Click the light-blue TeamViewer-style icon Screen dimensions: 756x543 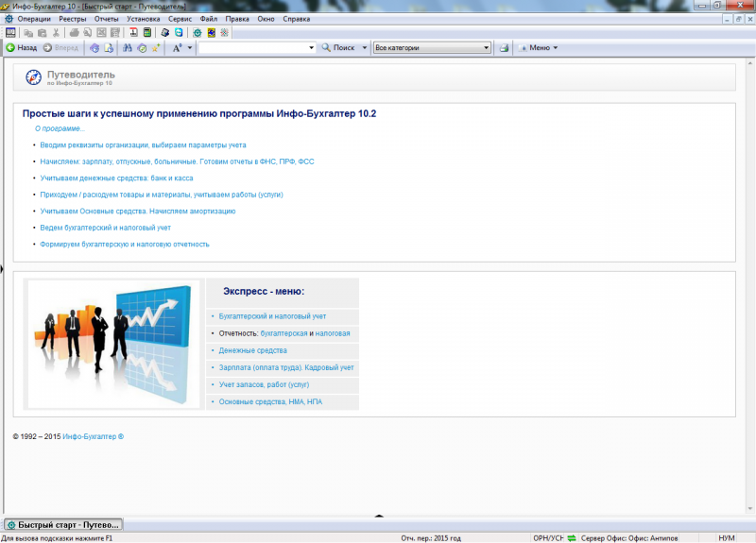(179, 32)
